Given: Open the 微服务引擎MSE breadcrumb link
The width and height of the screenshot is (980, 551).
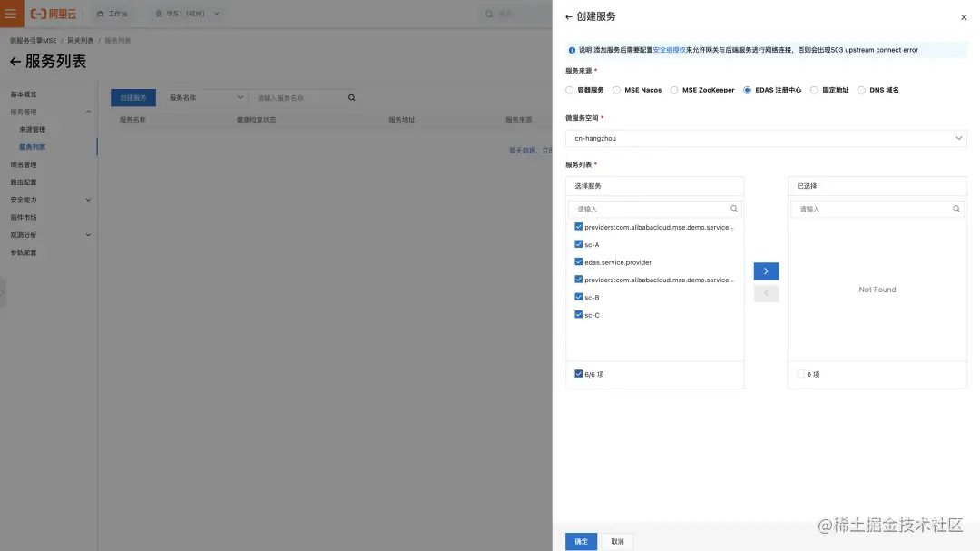Looking at the screenshot, I should point(34,41).
